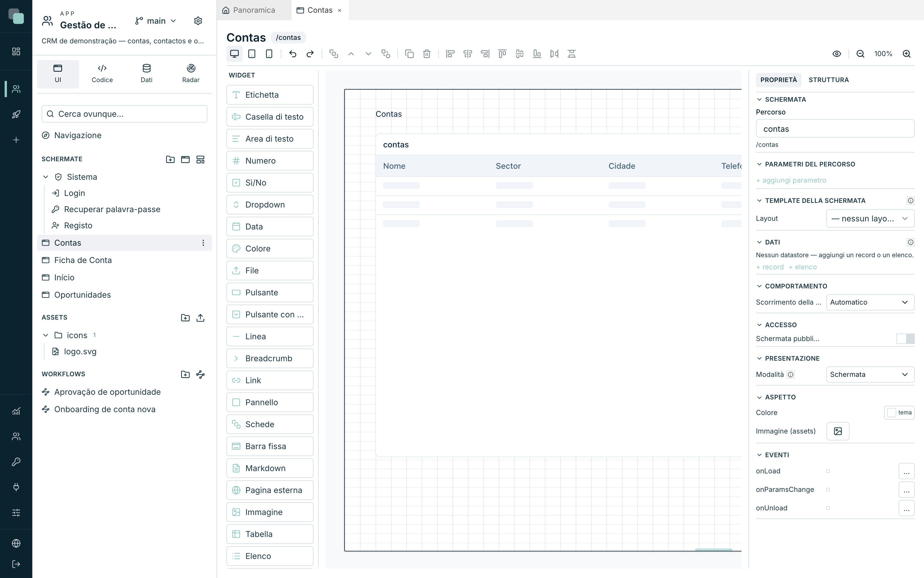The height and width of the screenshot is (578, 924).
Task: Open Navigazione item
Action: (77, 135)
